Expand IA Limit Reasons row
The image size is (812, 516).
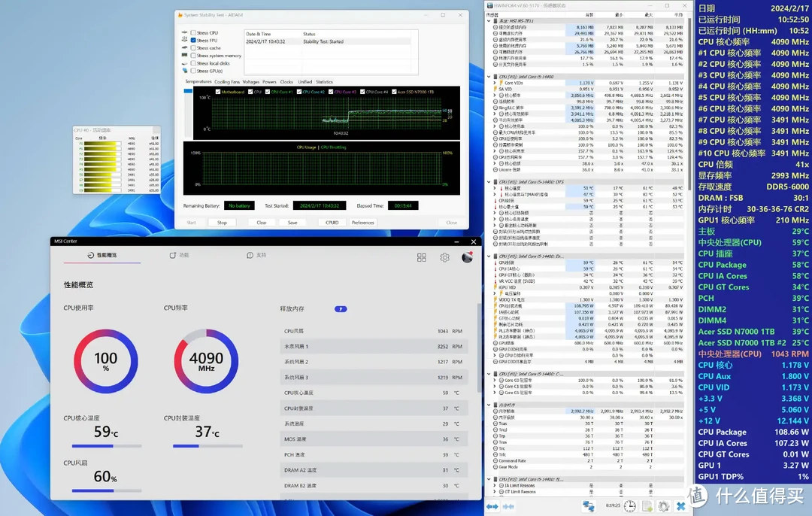point(495,485)
